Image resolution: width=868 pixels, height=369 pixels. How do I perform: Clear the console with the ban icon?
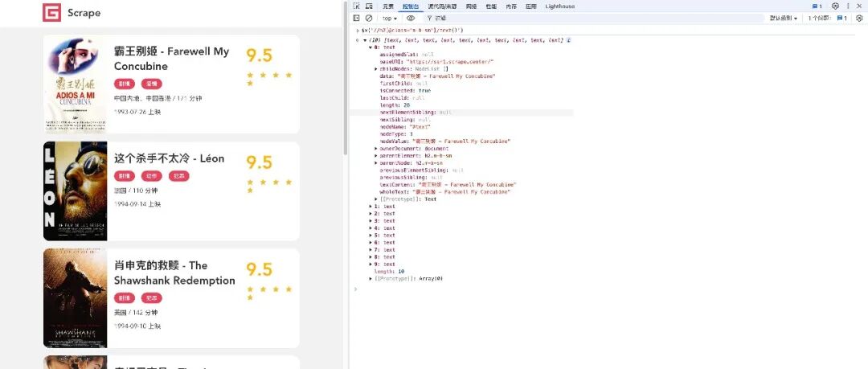369,18
